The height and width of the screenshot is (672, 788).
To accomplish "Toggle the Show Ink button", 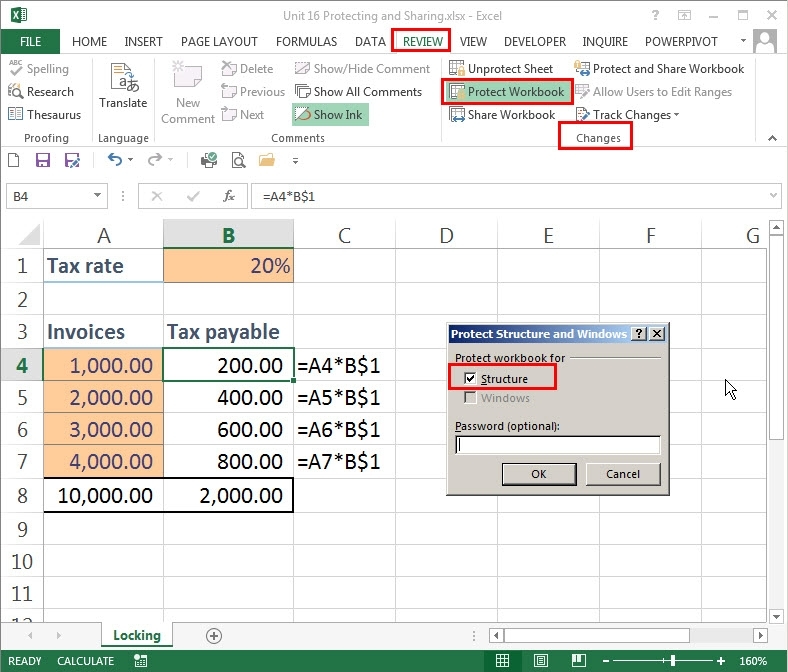I will (330, 115).
